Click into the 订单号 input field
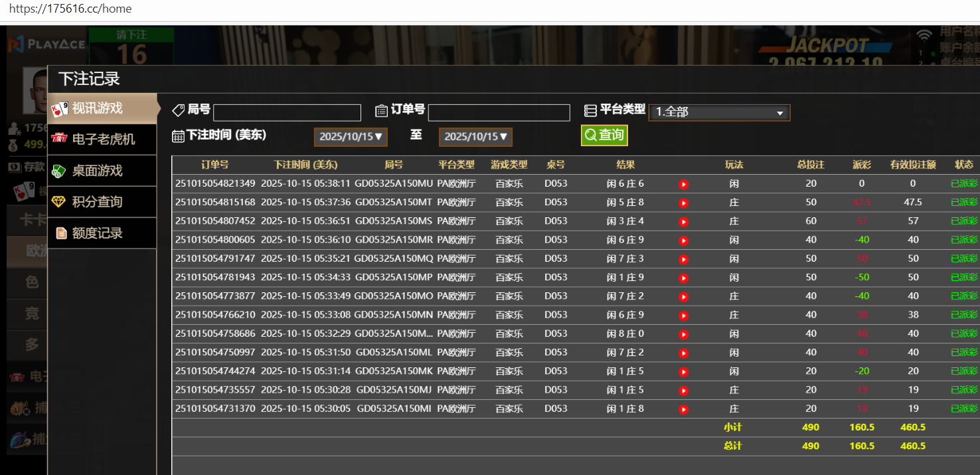 click(499, 113)
